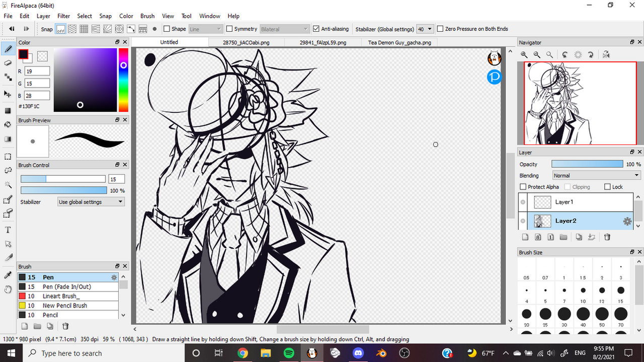Image resolution: width=644 pixels, height=362 pixels.
Task: Flip canvas view in Navigator
Action: pyautogui.click(x=606, y=54)
